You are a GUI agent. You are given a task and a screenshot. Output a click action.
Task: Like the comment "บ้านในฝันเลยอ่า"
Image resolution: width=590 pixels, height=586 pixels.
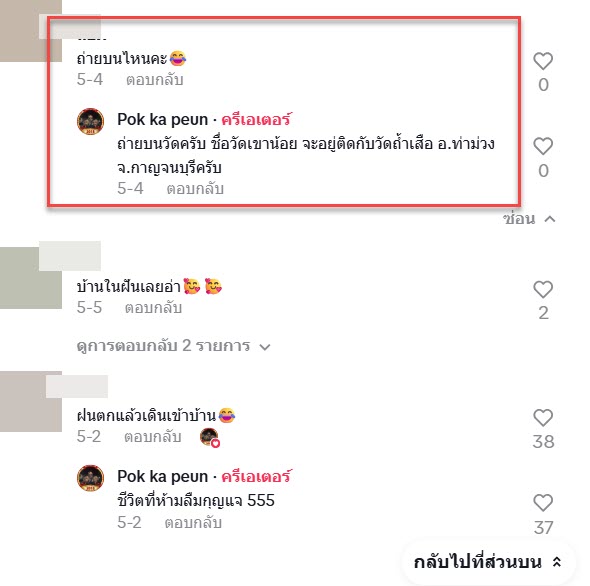pos(543,289)
